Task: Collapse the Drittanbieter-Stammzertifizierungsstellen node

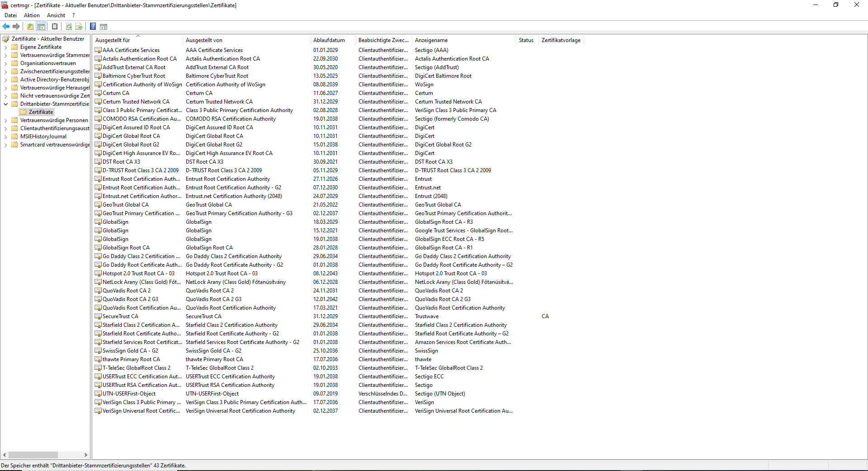Action: click(5, 104)
